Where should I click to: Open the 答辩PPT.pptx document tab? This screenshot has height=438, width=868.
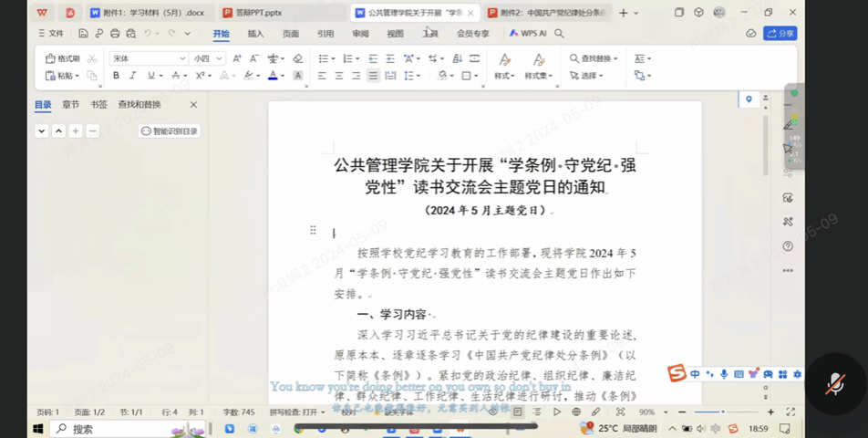252,13
